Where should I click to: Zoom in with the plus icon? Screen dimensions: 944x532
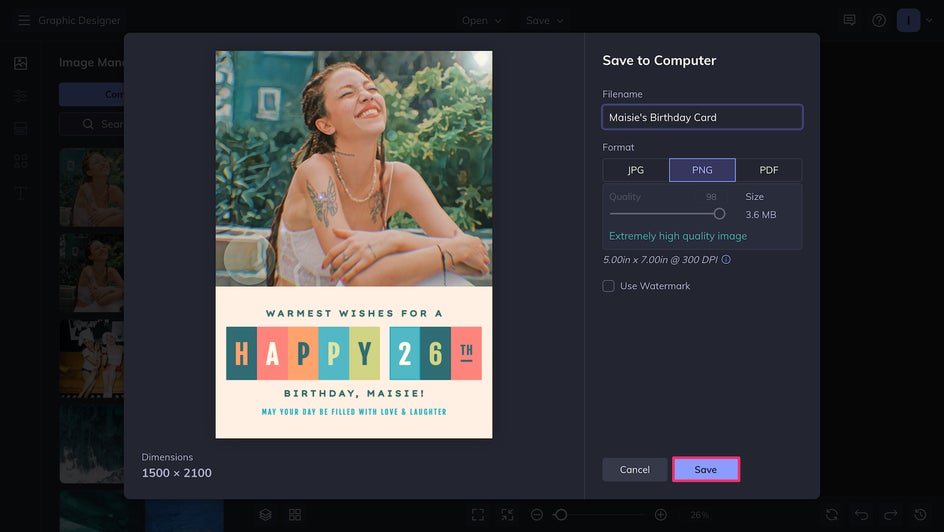[660, 515]
